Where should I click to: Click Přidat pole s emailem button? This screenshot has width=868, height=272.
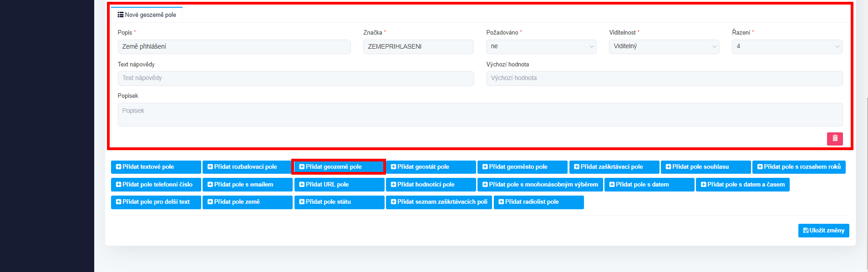pos(247,185)
